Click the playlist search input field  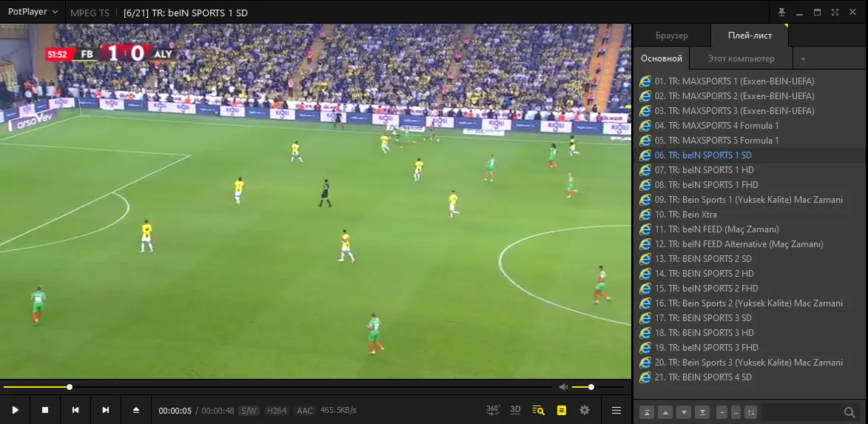click(x=801, y=412)
